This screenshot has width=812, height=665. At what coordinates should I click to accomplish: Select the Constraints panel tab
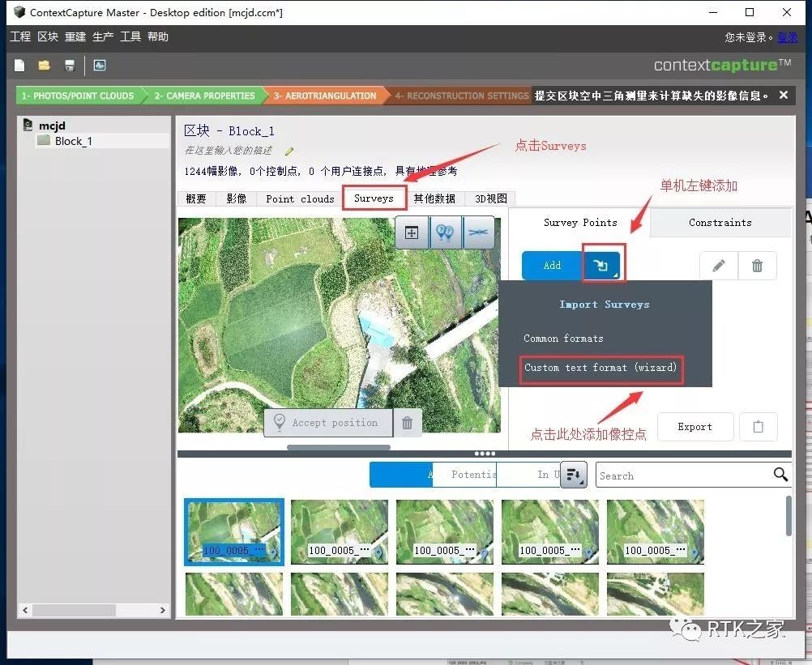[720, 223]
